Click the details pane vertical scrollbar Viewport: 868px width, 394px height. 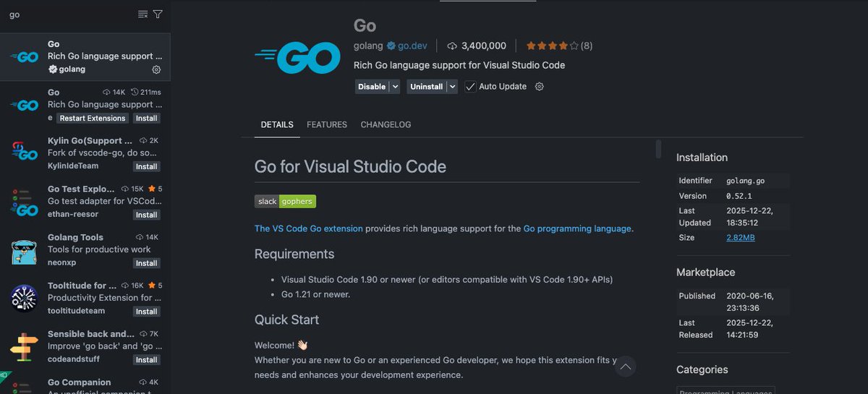658,149
